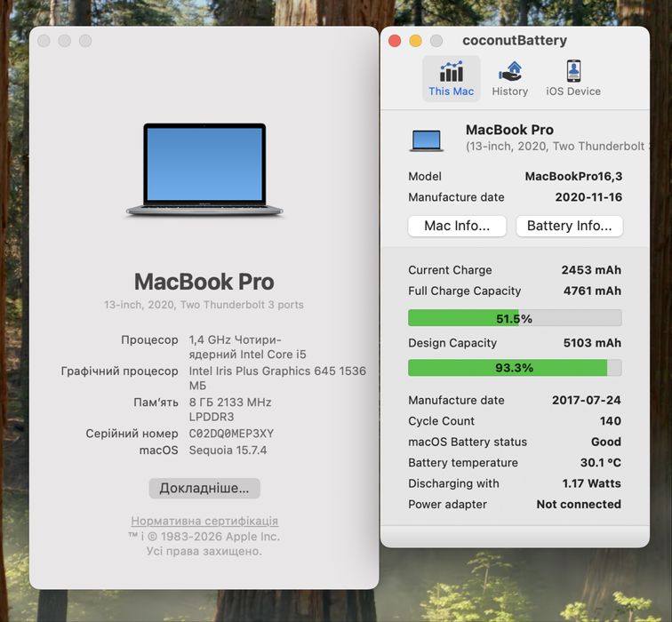The image size is (672, 622).
Task: Click the Design Capacity 5103 mAh value
Action: pos(592,343)
